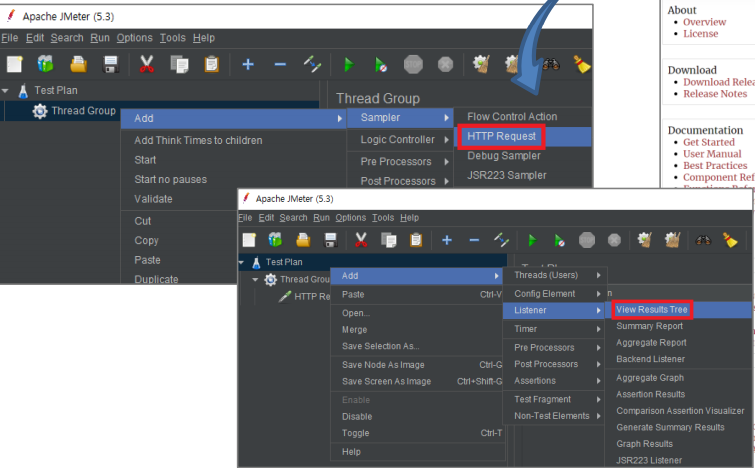Collapse Test Plan node in front window tree
Viewport: 755px width, 468px height.
(241, 262)
